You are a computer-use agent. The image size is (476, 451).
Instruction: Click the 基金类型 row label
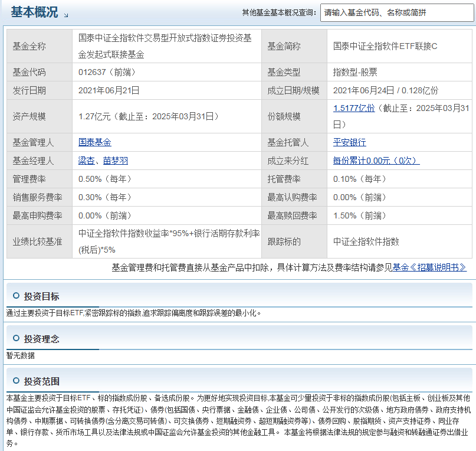tap(284, 73)
